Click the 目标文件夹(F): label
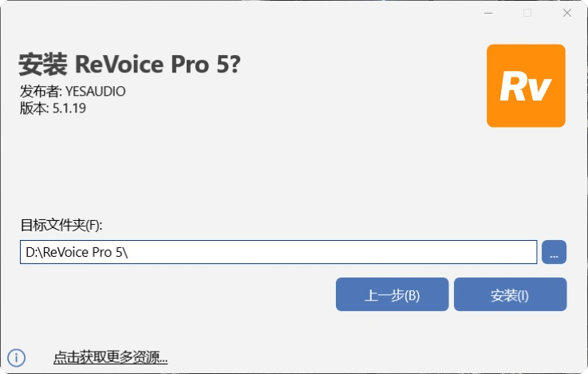This screenshot has height=374, width=588. (61, 225)
